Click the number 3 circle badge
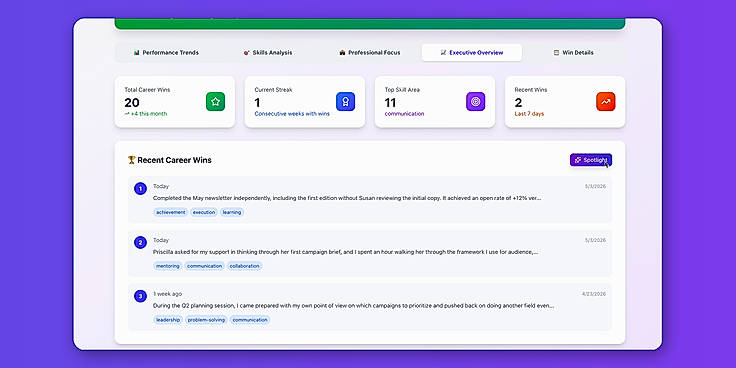The width and height of the screenshot is (736, 368). click(140, 296)
